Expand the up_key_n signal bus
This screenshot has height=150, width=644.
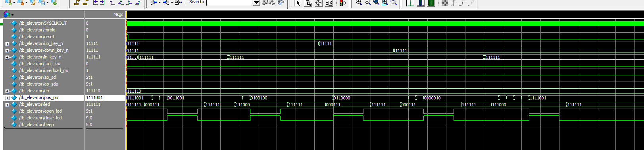pyautogui.click(x=7, y=44)
